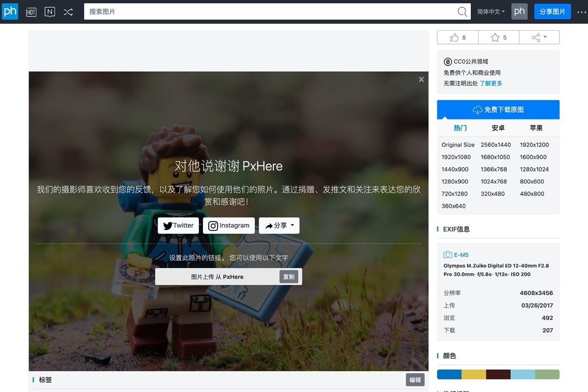Select the Original Size download option

coord(458,145)
